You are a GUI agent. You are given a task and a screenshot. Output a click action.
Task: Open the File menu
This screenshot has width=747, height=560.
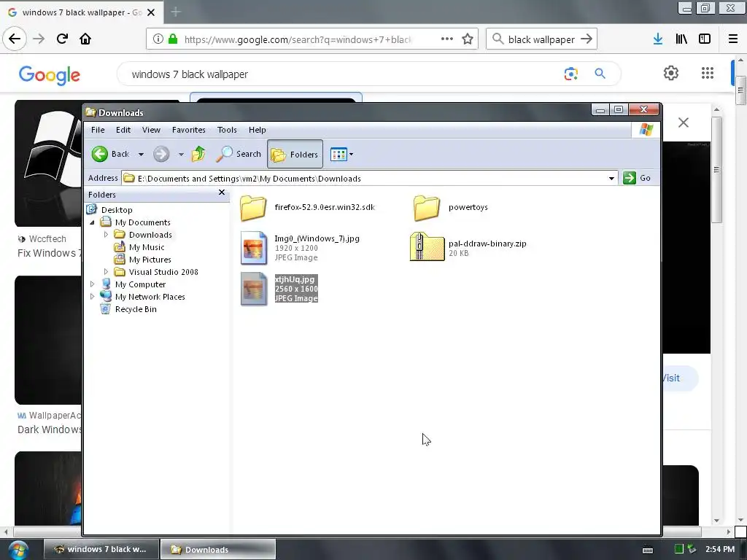[x=98, y=130]
